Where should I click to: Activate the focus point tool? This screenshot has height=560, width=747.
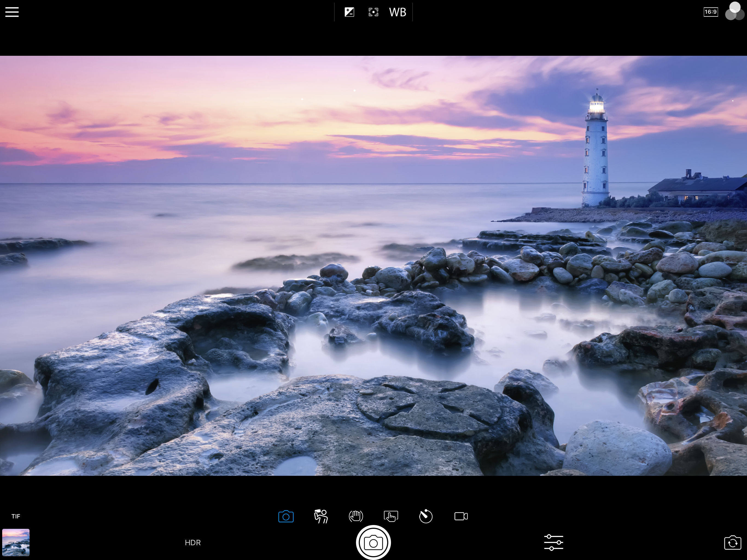[373, 12]
